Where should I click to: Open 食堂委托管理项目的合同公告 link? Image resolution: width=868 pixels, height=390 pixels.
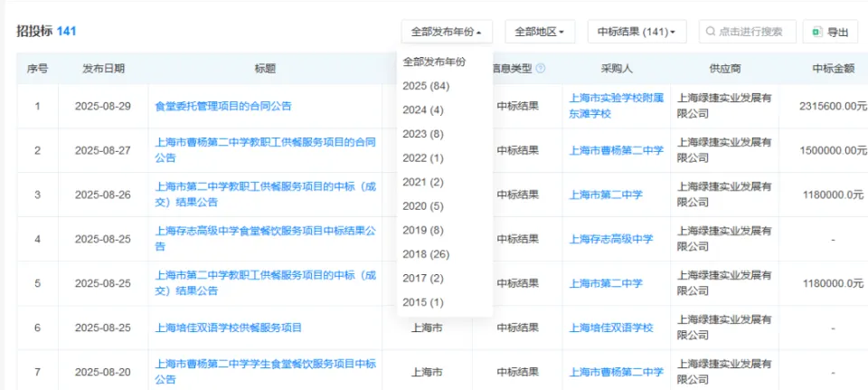click(223, 106)
